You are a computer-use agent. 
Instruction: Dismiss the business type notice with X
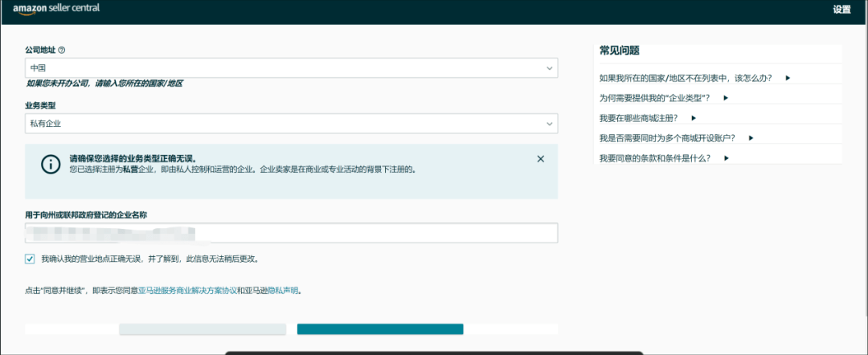point(541,159)
